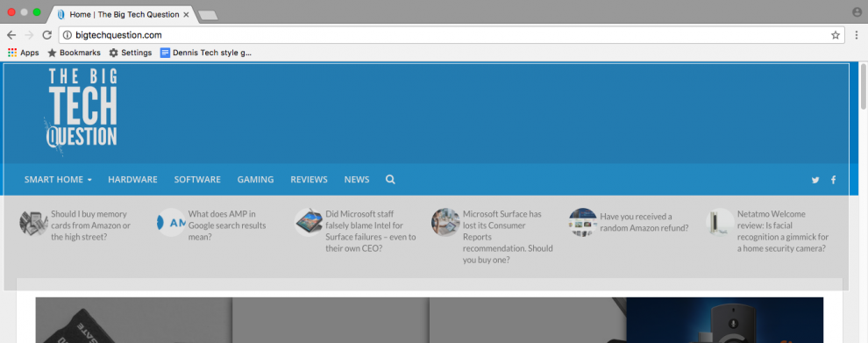Open the Chrome profile avatar icon
This screenshot has width=868, height=343.
coord(857,12)
